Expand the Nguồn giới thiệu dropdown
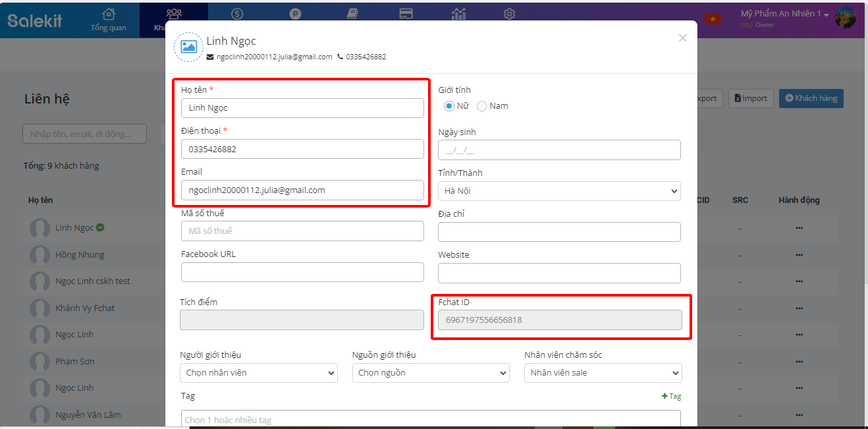 coord(431,373)
